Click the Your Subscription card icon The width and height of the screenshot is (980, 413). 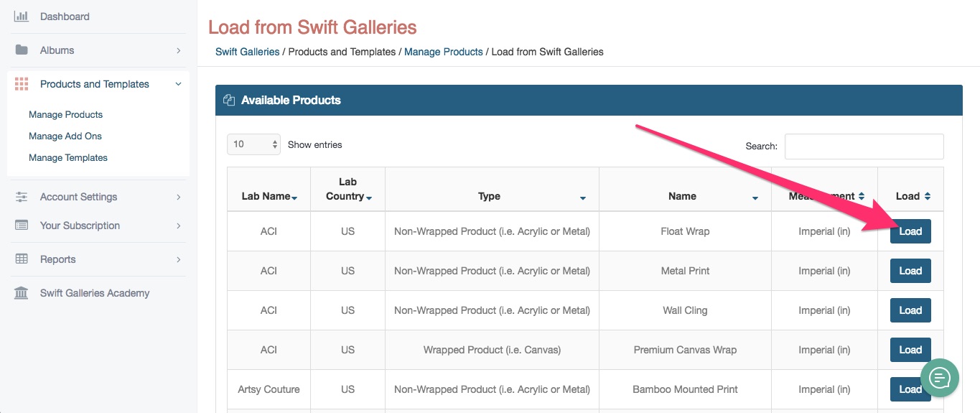[x=22, y=226]
